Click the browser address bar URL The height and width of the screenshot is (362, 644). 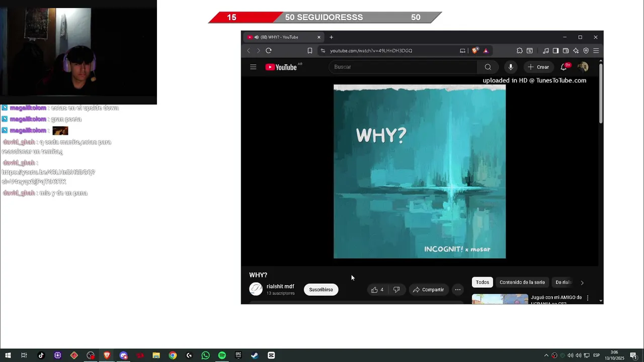point(371,51)
